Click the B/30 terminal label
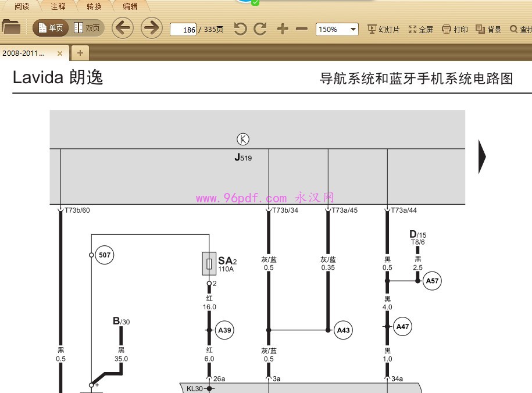This screenshot has height=393, width=532. (121, 321)
